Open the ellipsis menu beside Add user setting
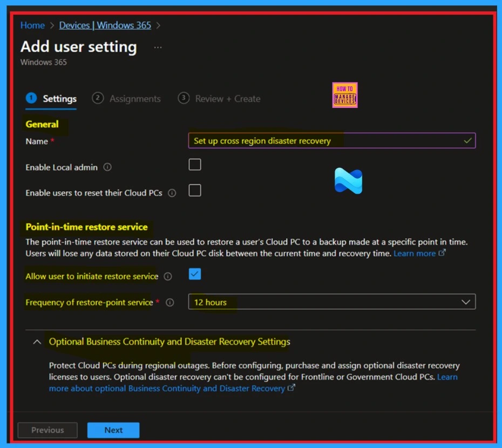Screen dimensions: 502x448 click(x=158, y=47)
